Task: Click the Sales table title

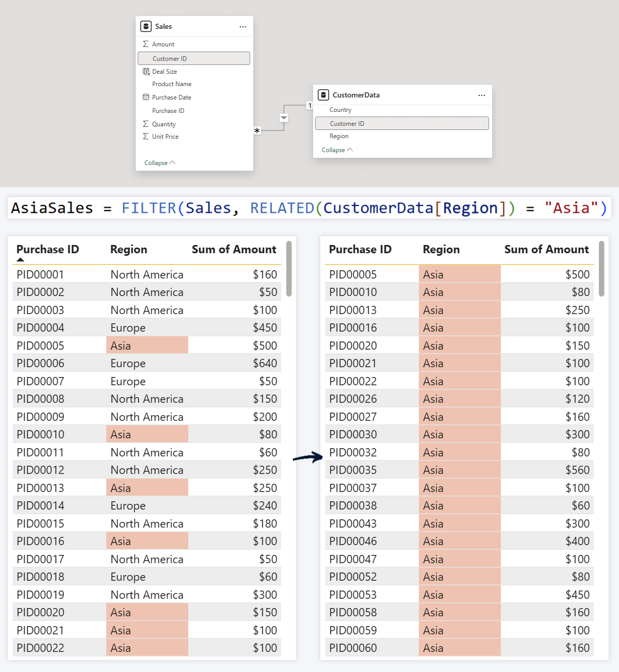Action: [164, 26]
